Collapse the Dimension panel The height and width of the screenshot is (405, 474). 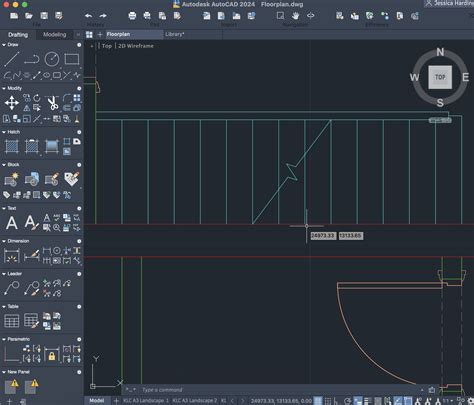[x=4, y=241]
